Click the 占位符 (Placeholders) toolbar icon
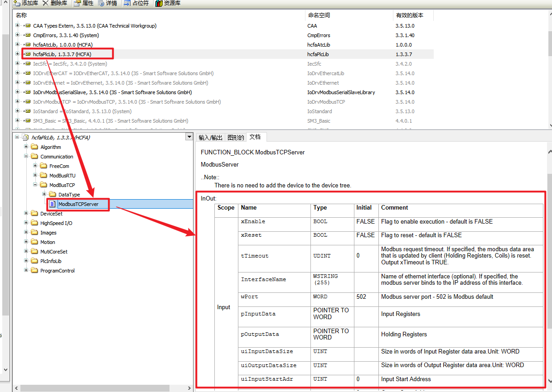The height and width of the screenshot is (392, 552). (x=127, y=3)
